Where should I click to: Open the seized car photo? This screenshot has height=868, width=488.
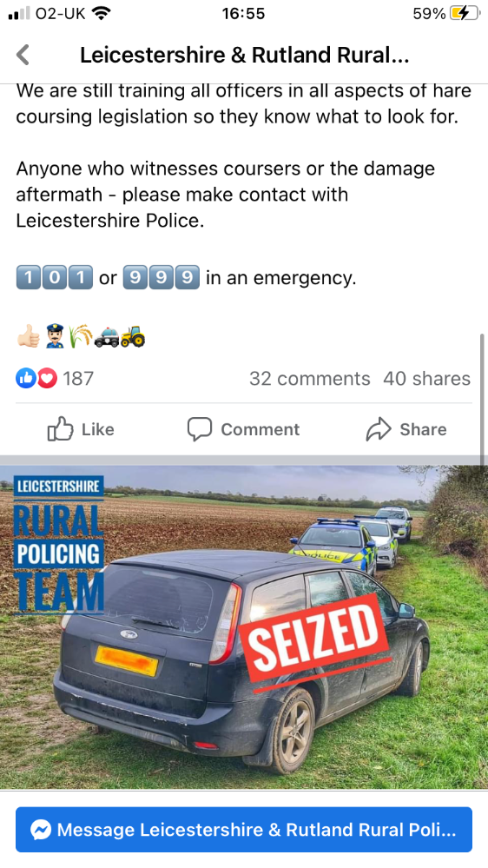(244, 627)
